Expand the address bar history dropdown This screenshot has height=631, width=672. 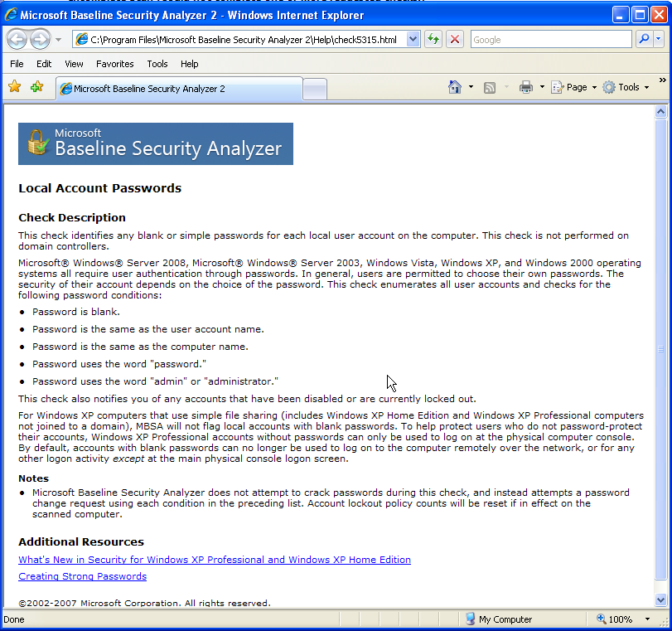[413, 40]
